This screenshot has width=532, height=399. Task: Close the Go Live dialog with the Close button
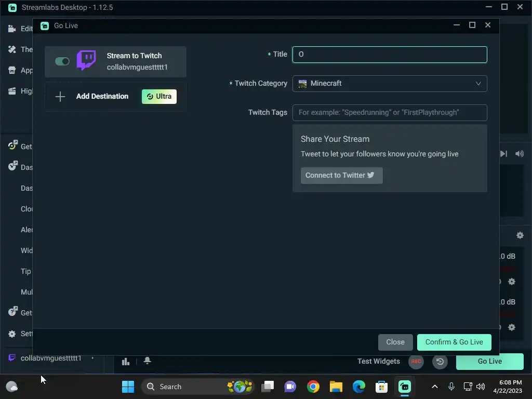[x=395, y=342]
